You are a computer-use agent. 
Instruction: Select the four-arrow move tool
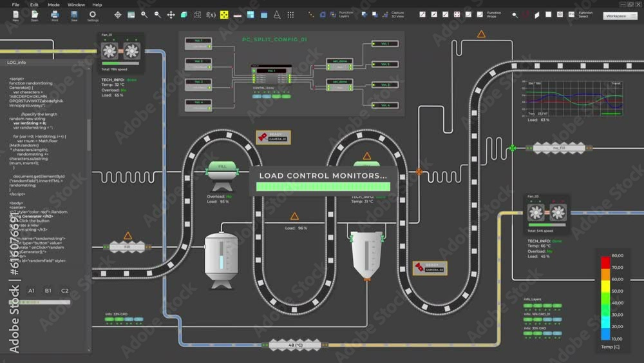tap(171, 15)
